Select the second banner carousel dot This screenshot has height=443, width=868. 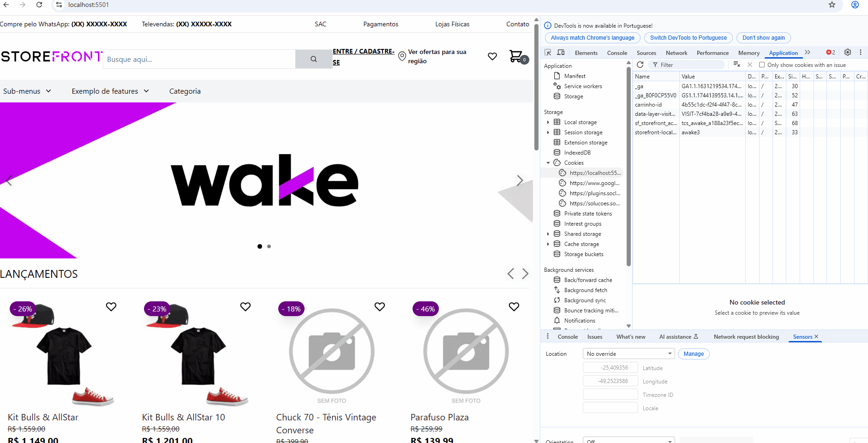click(269, 246)
